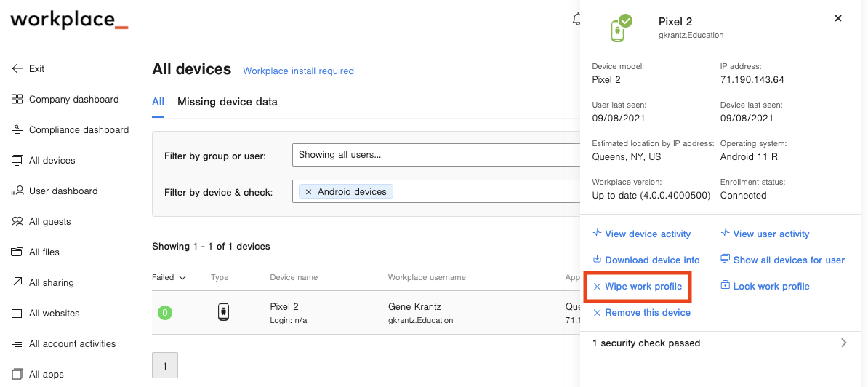This screenshot has height=387, width=868.
Task: Click the All files folder icon
Action: [17, 252]
